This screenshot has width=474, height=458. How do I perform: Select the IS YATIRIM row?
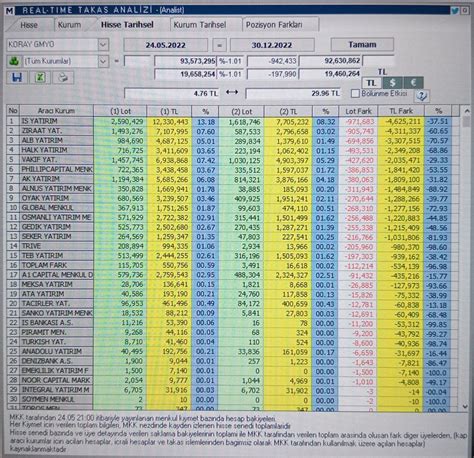coord(233,121)
